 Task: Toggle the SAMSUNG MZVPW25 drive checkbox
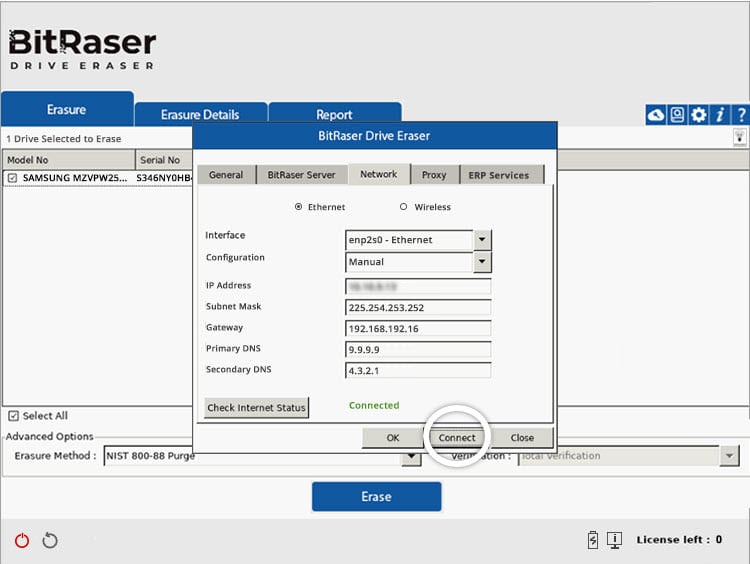[12, 178]
